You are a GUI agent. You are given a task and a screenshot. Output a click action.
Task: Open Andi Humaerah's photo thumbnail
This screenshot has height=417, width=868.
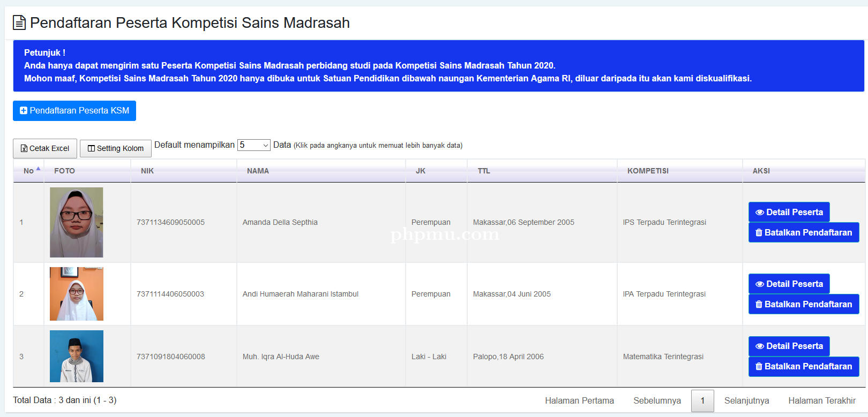pyautogui.click(x=77, y=294)
